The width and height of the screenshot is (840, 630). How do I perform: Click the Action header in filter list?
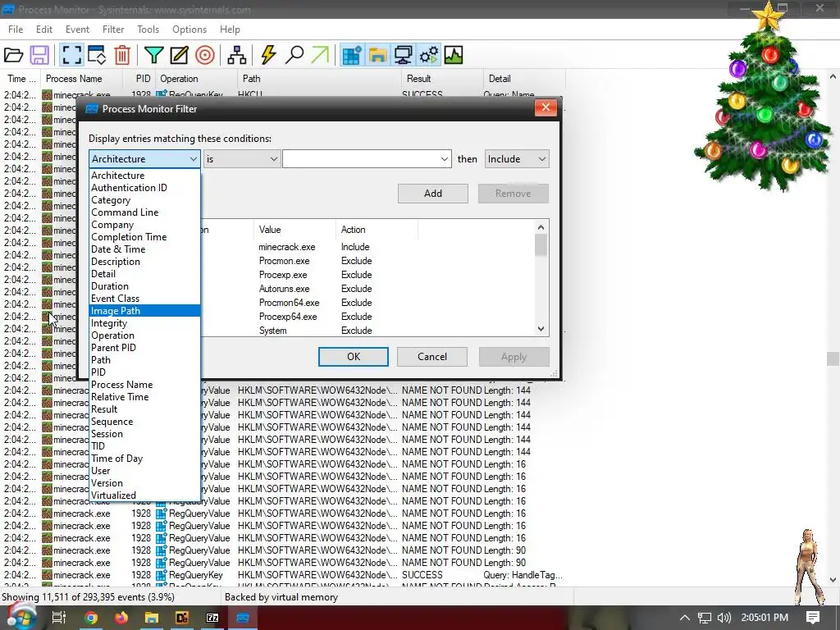(x=377, y=230)
